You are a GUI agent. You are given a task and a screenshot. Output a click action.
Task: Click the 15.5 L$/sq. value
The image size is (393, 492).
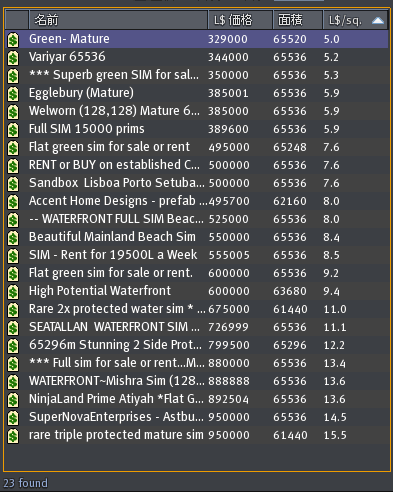pyautogui.click(x=335, y=435)
